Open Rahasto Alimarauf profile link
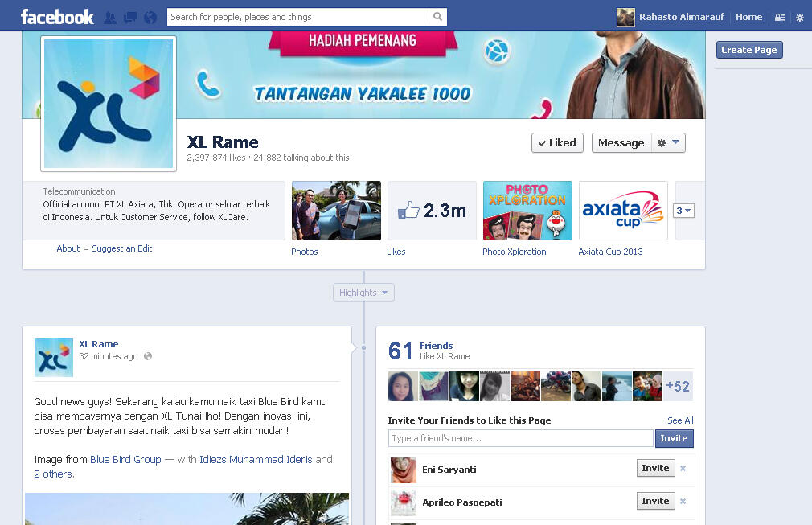The image size is (812, 525). [x=681, y=17]
